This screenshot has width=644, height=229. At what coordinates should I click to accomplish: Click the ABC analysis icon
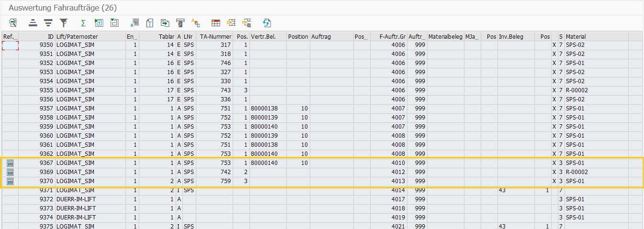pos(195,22)
